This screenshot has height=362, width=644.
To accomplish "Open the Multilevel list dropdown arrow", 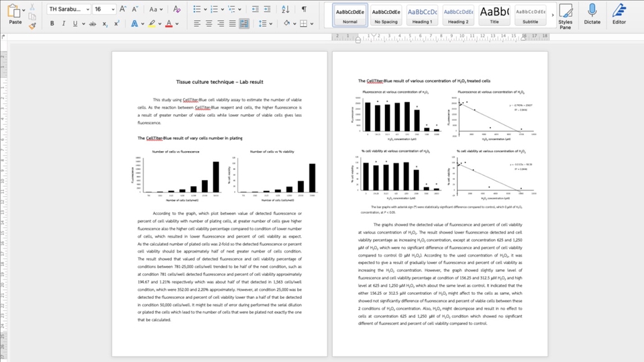I will tap(239, 9).
